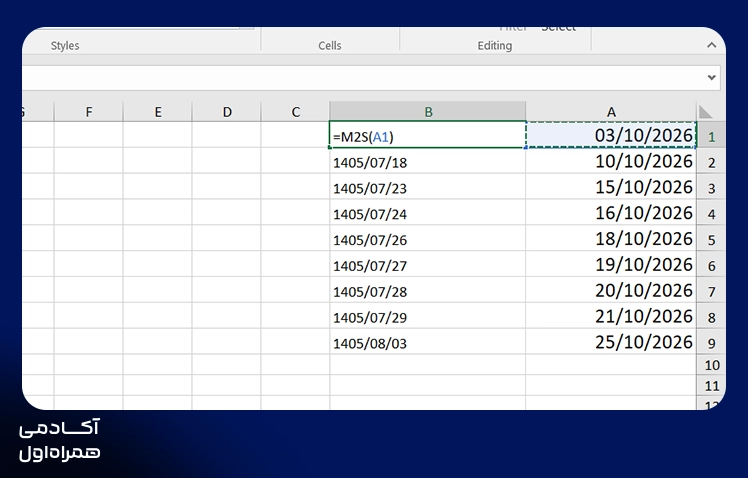Click cell showing 1405/07/29
Image resolution: width=748 pixels, height=478 pixels.
428,316
